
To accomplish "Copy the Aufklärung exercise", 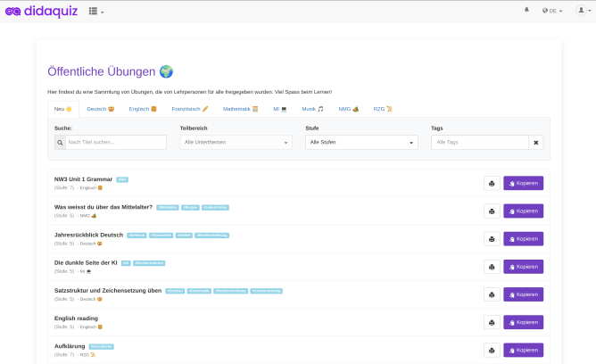I will pos(524,351).
